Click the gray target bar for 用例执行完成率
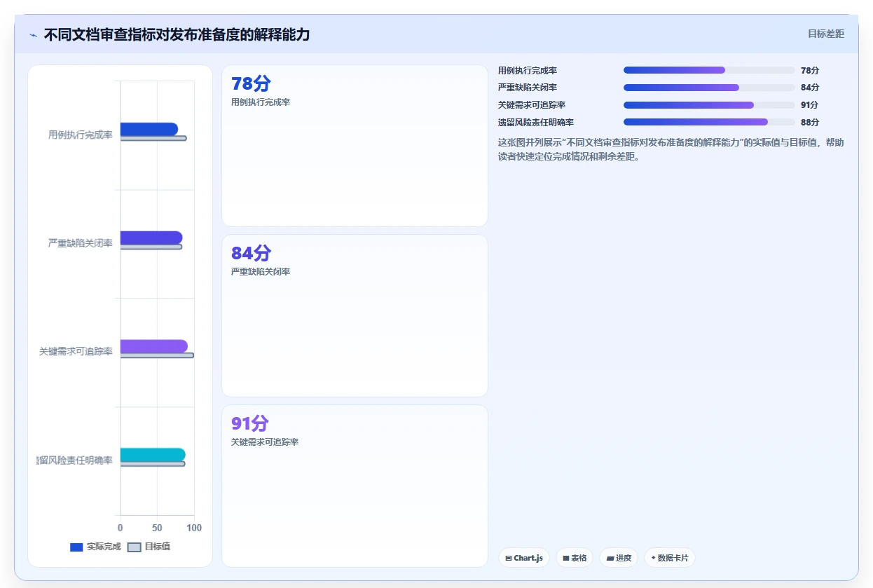 pyautogui.click(x=153, y=138)
